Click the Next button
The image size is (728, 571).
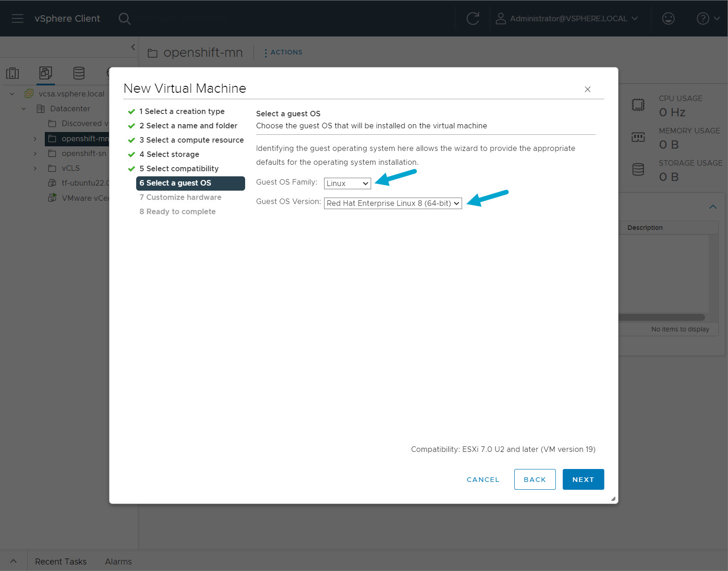coord(583,480)
